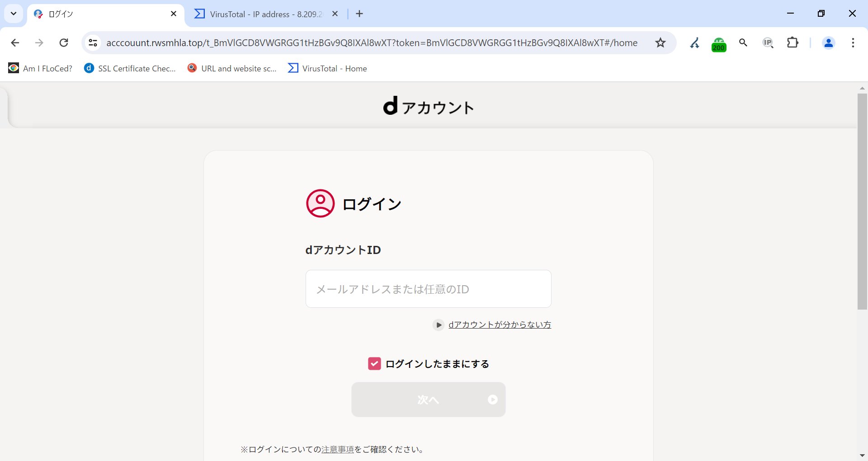Go forward to the next page
868x461 pixels.
click(x=39, y=43)
